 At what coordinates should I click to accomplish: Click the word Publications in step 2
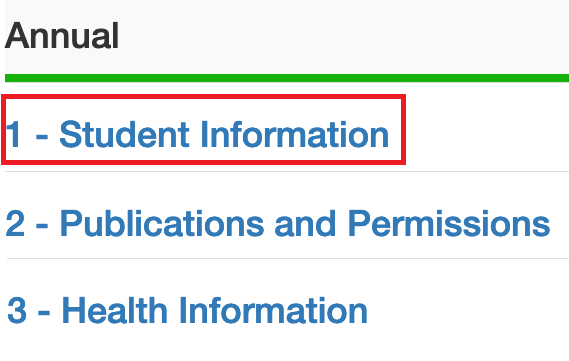click(162, 224)
